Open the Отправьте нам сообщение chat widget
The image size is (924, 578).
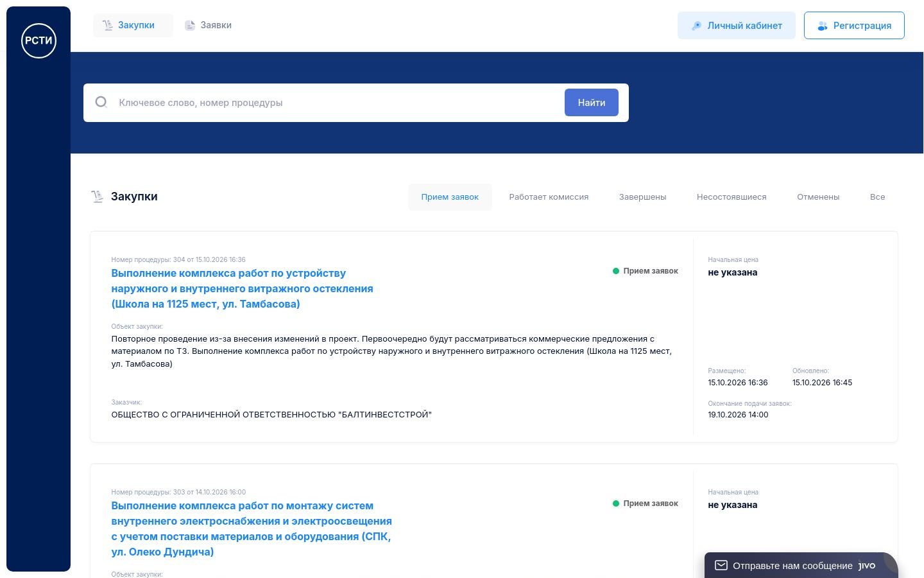point(801,565)
